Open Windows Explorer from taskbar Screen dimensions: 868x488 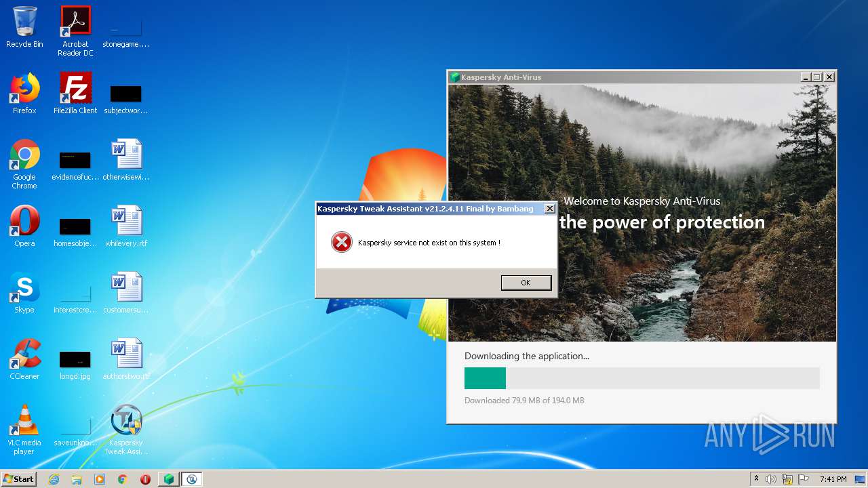[77, 479]
